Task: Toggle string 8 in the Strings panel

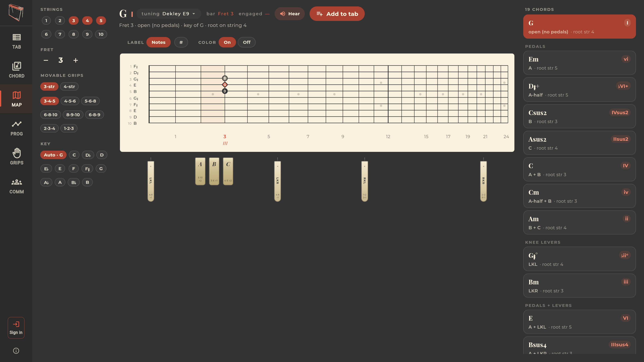Action: click(73, 34)
